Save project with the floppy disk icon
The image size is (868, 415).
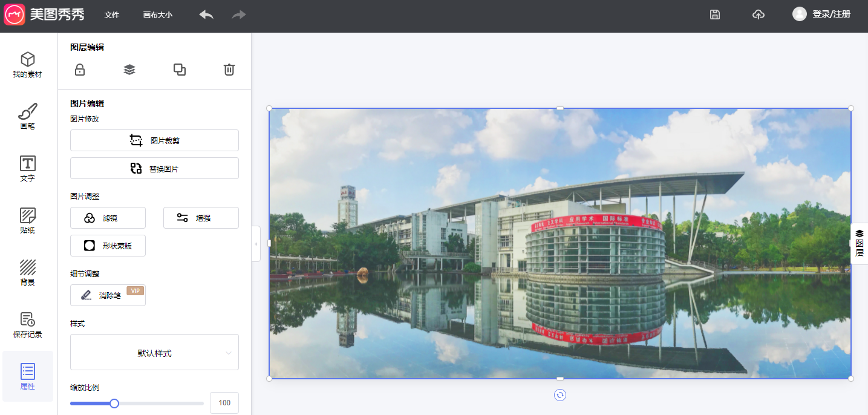pyautogui.click(x=715, y=15)
